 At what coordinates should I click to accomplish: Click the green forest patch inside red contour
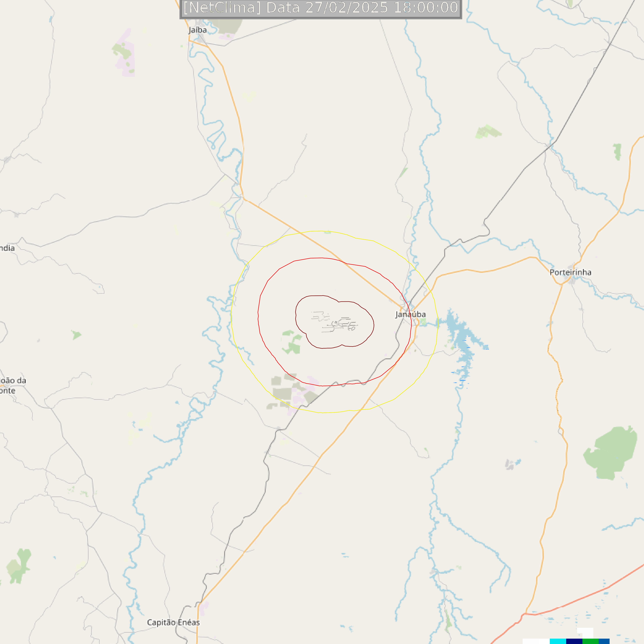[x=292, y=342]
